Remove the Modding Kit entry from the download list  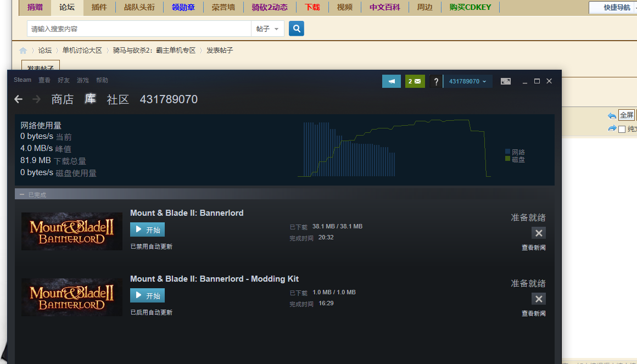(539, 299)
